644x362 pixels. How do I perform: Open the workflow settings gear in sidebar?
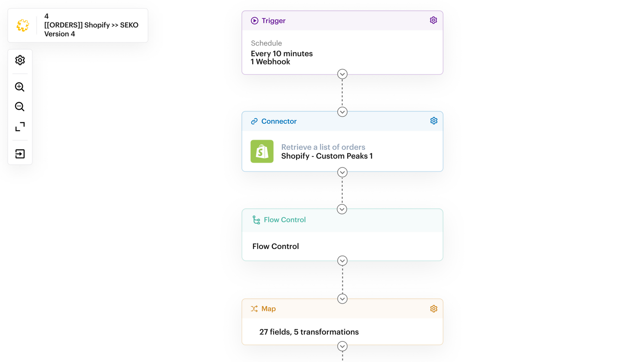tap(20, 60)
